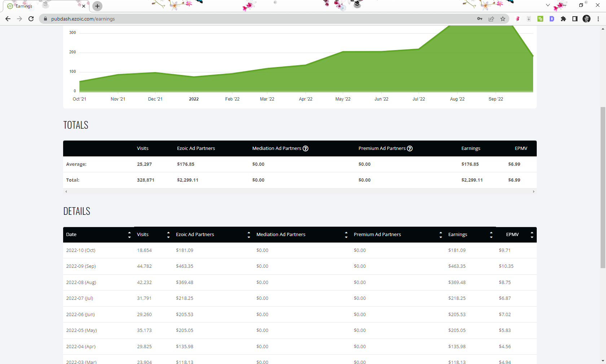Click the 2022-04 (Apr) date cell
Viewport: 606px width, 364px height.
point(81,347)
